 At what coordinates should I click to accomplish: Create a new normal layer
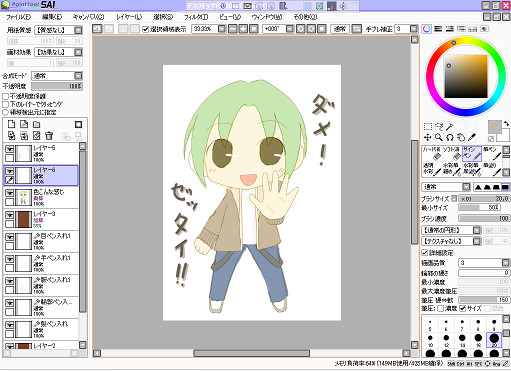(11, 124)
